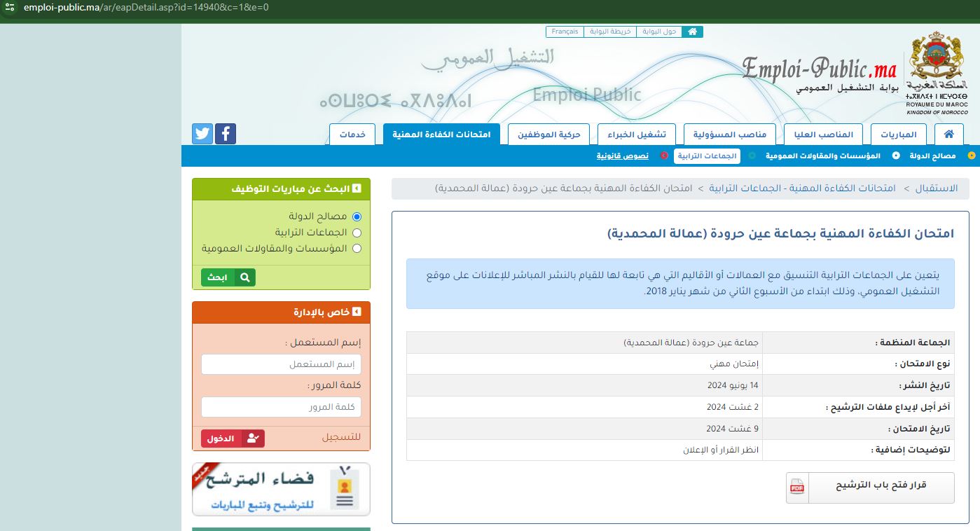
Task: Click the magnifier icon on the بحث button
Action: pyautogui.click(x=245, y=277)
